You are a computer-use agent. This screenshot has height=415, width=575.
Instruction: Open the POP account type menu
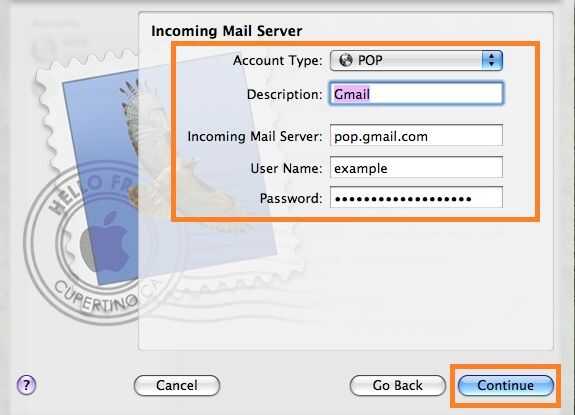pos(416,60)
